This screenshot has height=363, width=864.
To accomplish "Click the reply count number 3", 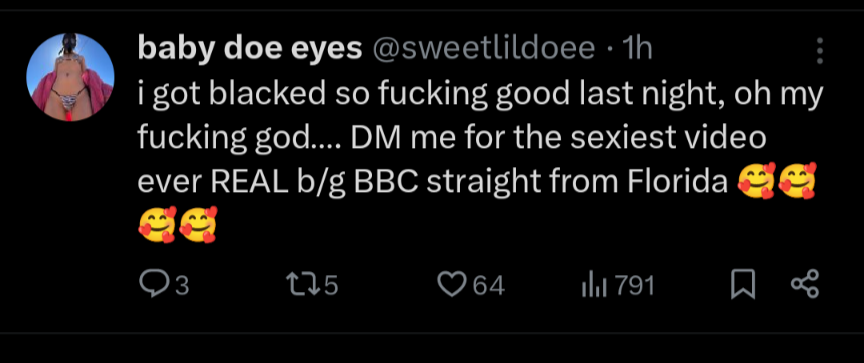I will click(x=182, y=286).
